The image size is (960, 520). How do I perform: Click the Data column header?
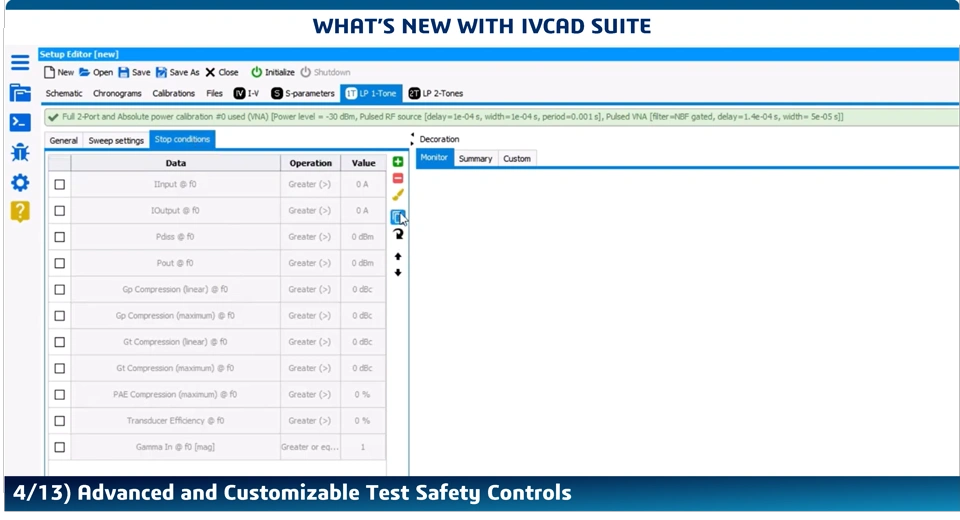click(176, 163)
